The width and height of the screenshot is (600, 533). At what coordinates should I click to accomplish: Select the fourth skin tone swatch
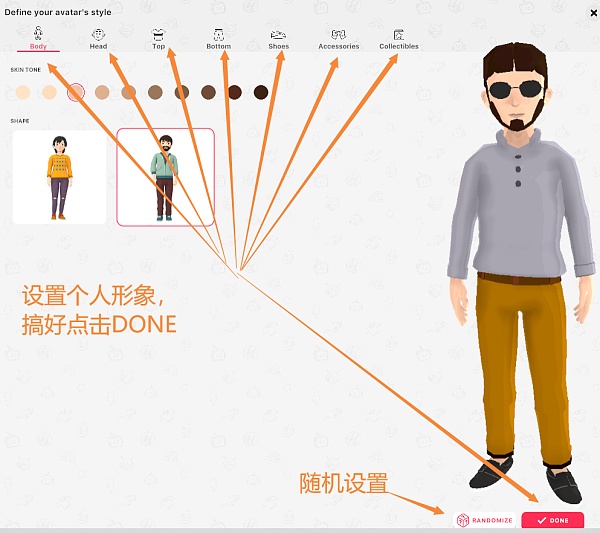pos(102,92)
